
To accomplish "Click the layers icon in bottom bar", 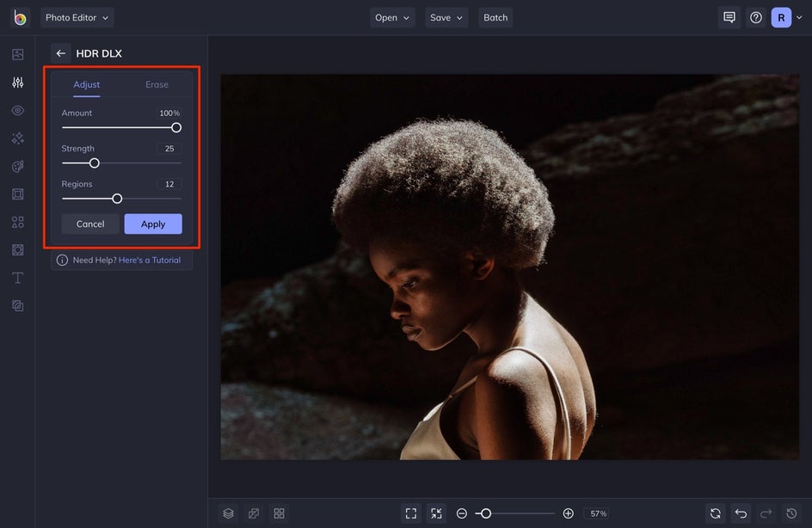I will 229,513.
